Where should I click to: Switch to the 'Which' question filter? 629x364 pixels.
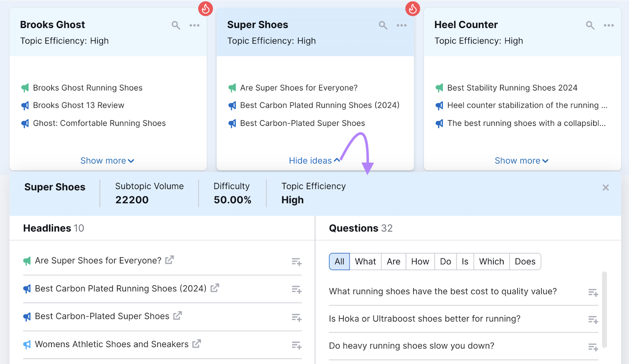[491, 261]
